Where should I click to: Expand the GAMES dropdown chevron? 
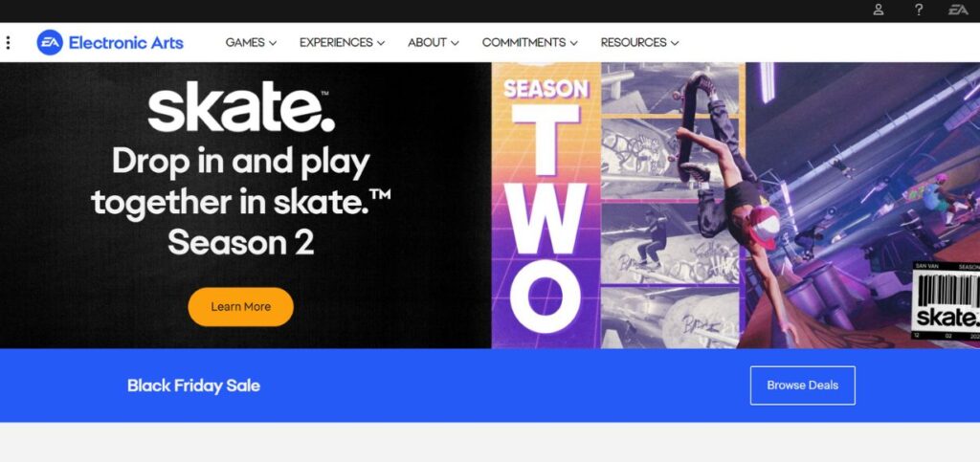click(273, 43)
